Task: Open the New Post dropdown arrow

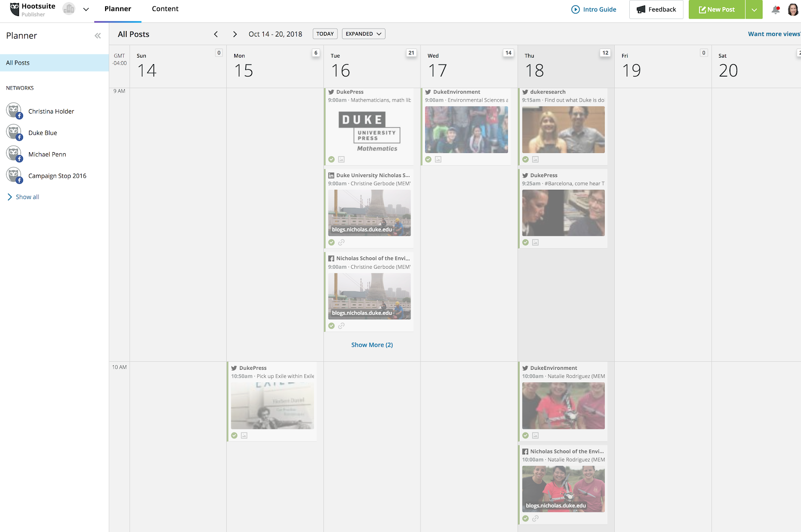Action: point(754,10)
